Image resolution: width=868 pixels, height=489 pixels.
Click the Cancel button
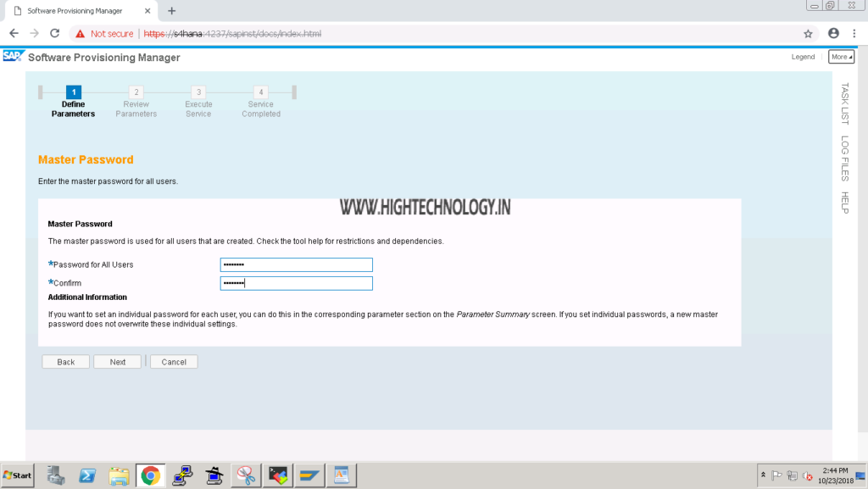[x=174, y=362]
